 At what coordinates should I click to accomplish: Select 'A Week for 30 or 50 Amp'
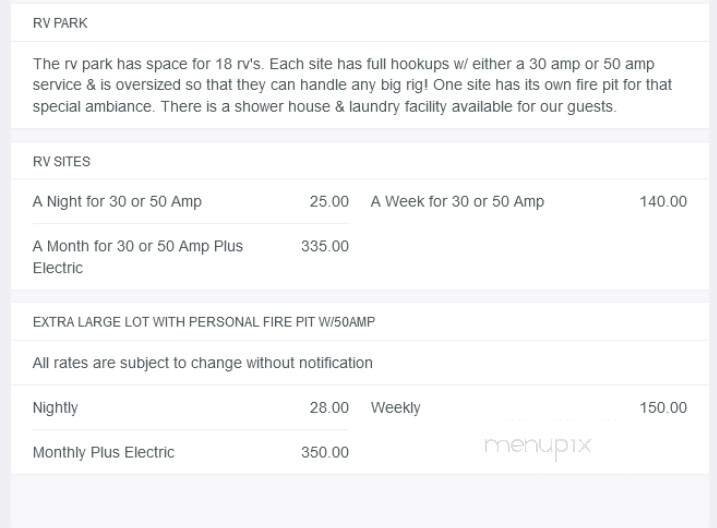pos(457,201)
